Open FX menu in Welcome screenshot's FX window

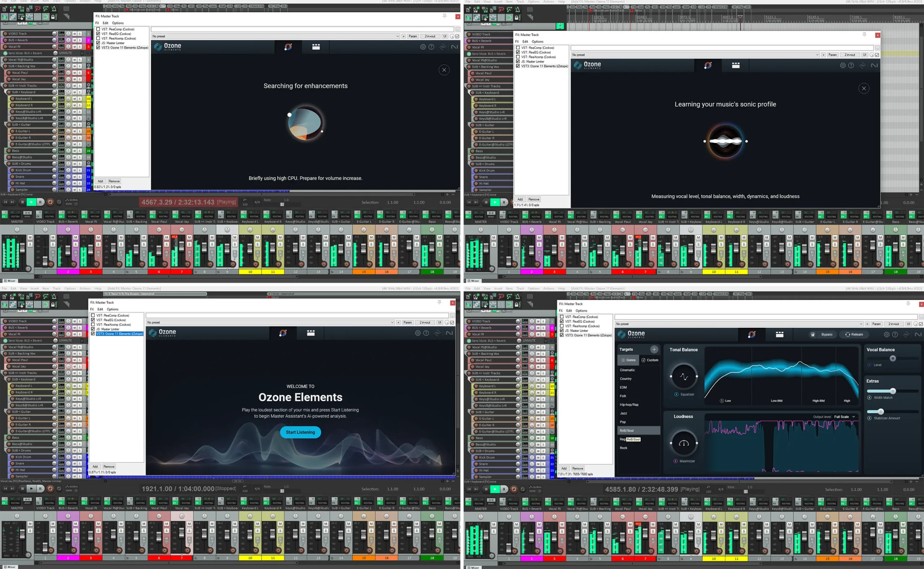(92, 309)
